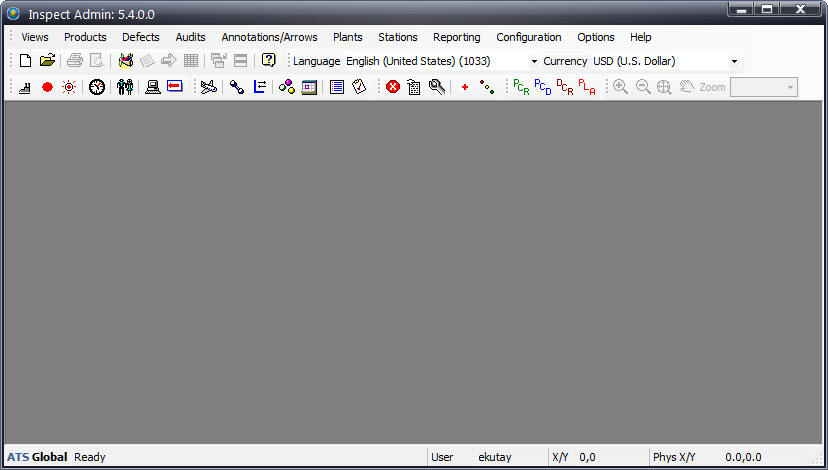Click the cascade windows icon
The image size is (828, 470).
219,61
